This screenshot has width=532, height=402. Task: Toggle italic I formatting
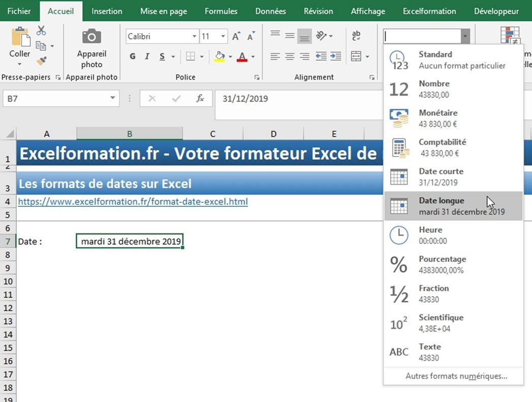click(x=147, y=56)
